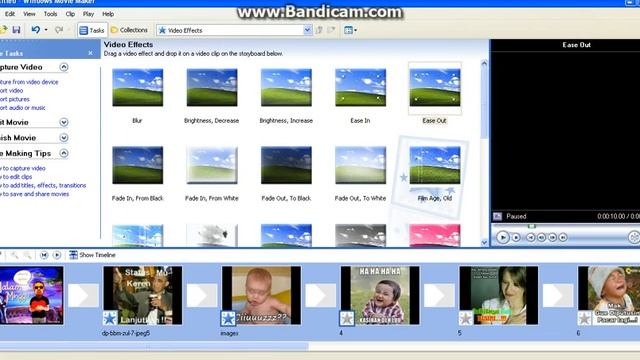
Task: Collapse the Capture Video section
Action: tap(64, 67)
